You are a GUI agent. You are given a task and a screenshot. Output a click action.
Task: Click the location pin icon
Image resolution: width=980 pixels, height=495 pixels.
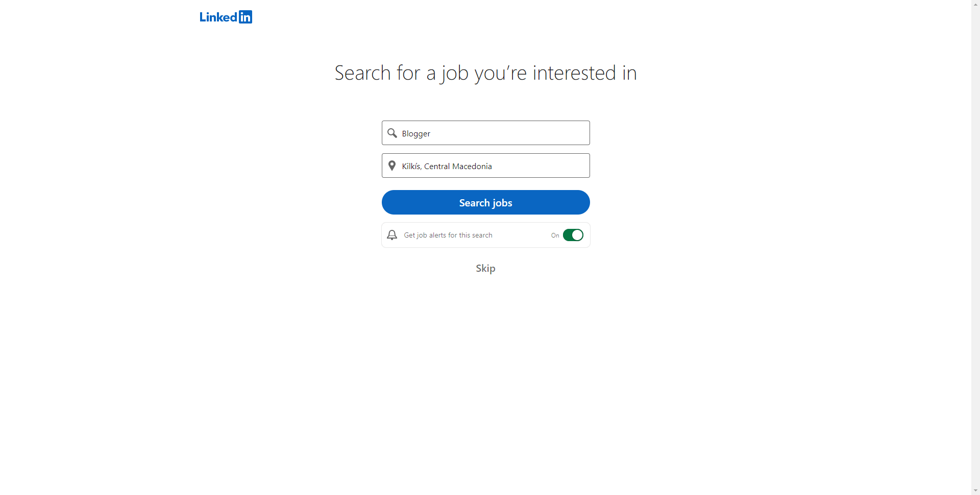point(392,166)
